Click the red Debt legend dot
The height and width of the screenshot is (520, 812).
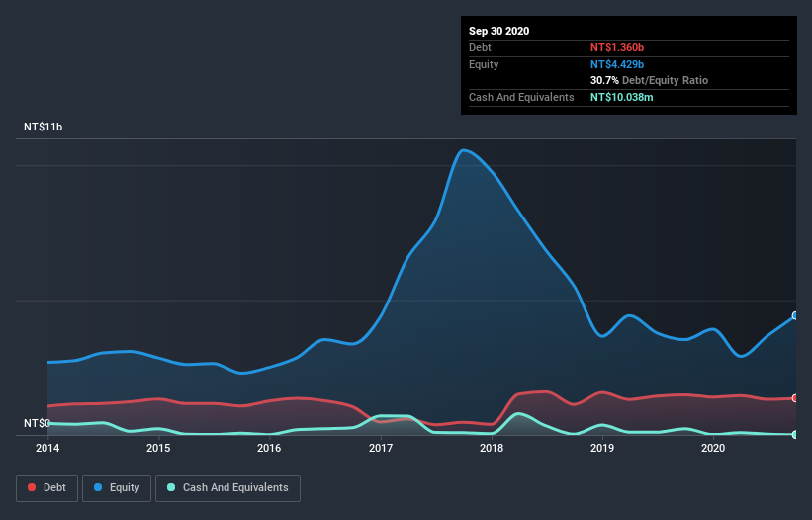[32, 487]
